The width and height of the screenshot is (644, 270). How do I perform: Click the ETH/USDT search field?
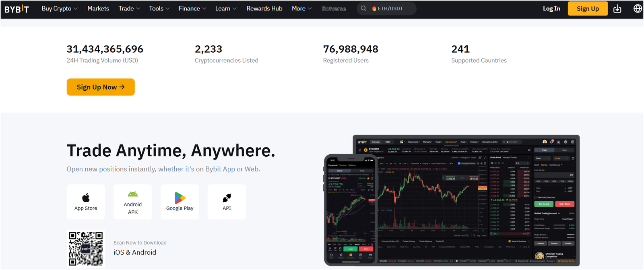[386, 8]
